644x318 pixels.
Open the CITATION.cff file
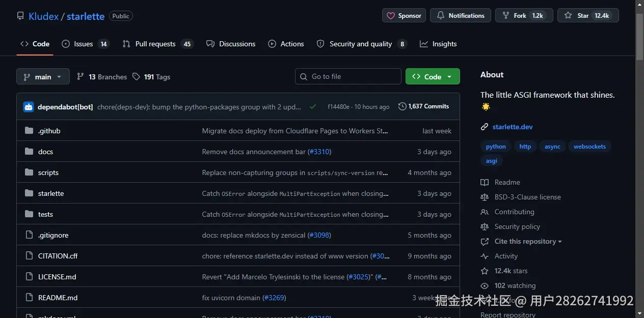(58, 256)
